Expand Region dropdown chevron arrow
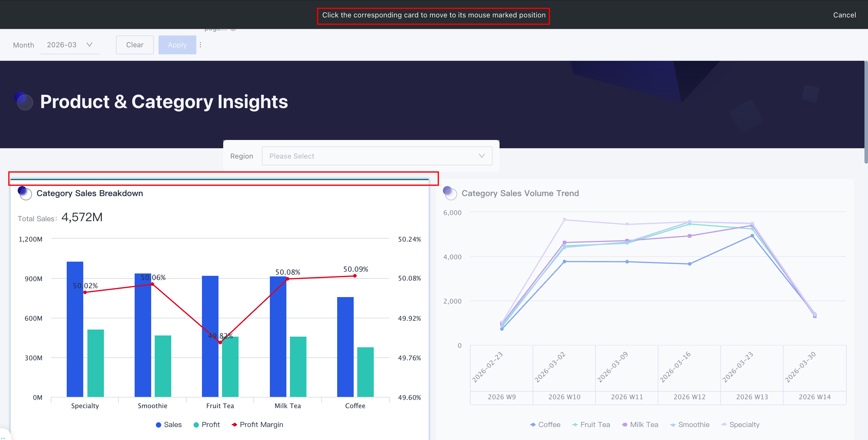Screen dimensions: 868x440 click(482, 156)
